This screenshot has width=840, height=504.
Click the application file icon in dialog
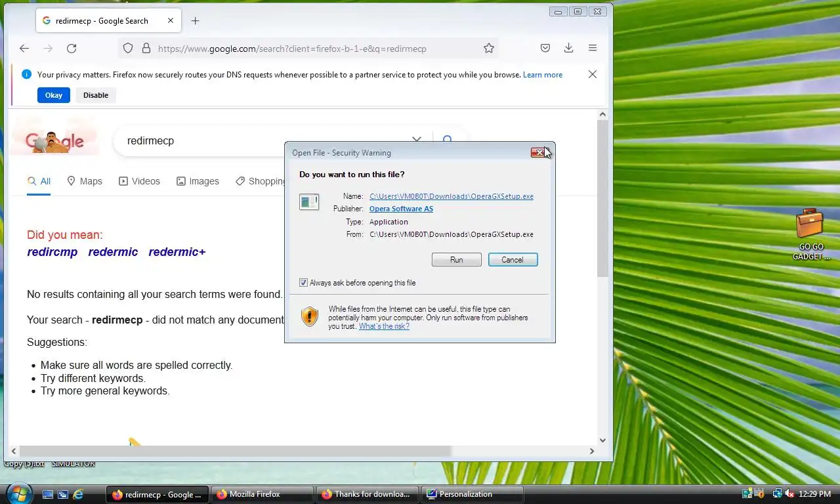pos(309,202)
